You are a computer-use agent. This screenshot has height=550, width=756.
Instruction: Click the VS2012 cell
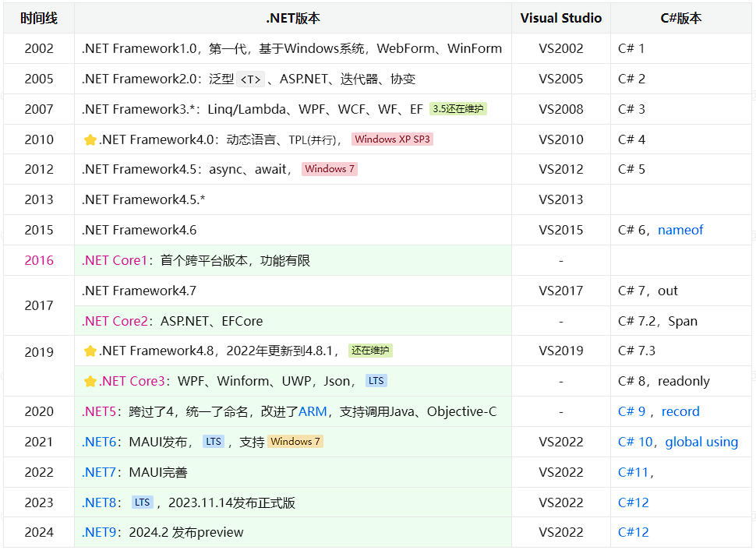tap(561, 170)
